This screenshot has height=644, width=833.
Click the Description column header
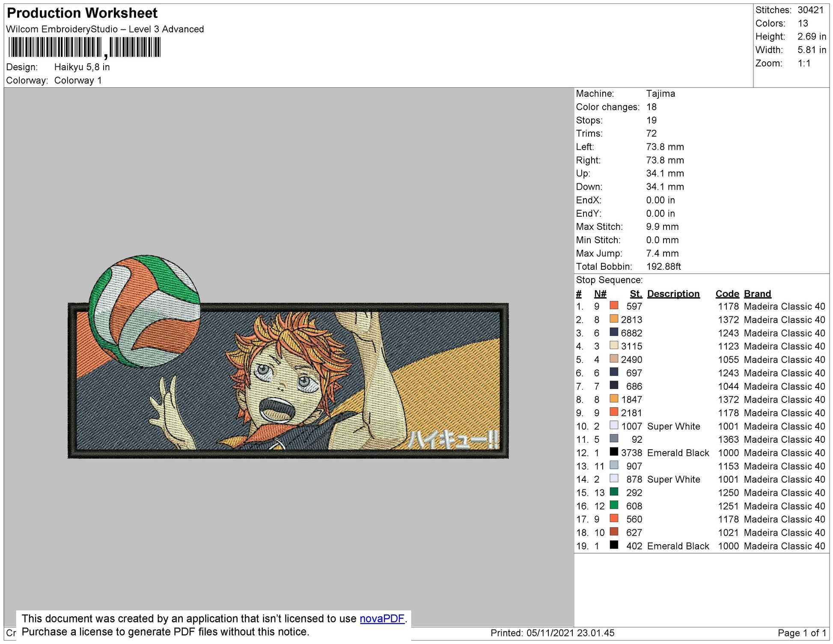[673, 294]
